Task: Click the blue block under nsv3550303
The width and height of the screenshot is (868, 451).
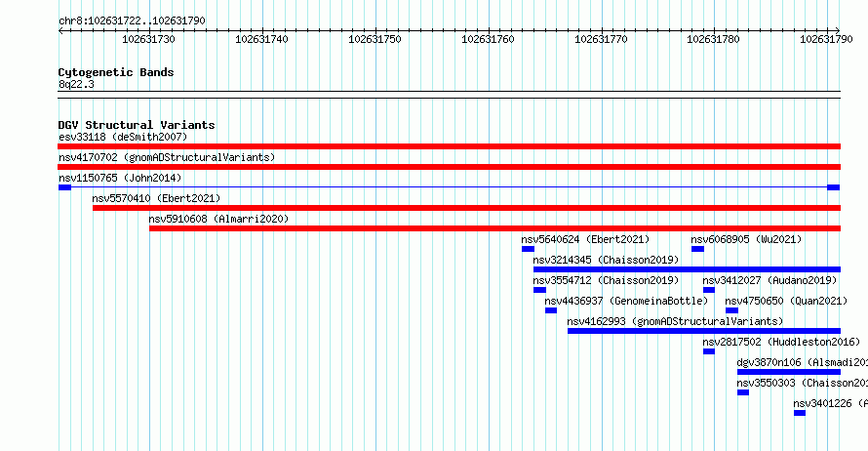Action: (743, 392)
